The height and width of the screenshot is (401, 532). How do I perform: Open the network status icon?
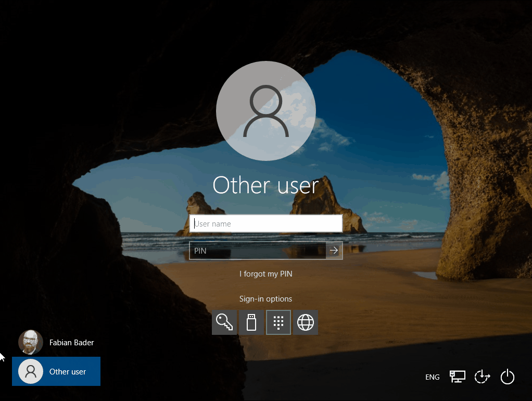click(457, 377)
